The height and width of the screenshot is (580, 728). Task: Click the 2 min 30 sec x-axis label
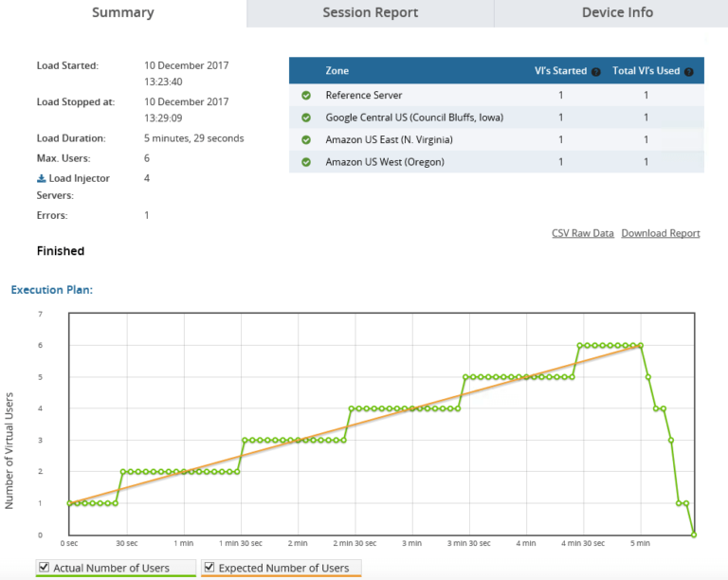(355, 543)
